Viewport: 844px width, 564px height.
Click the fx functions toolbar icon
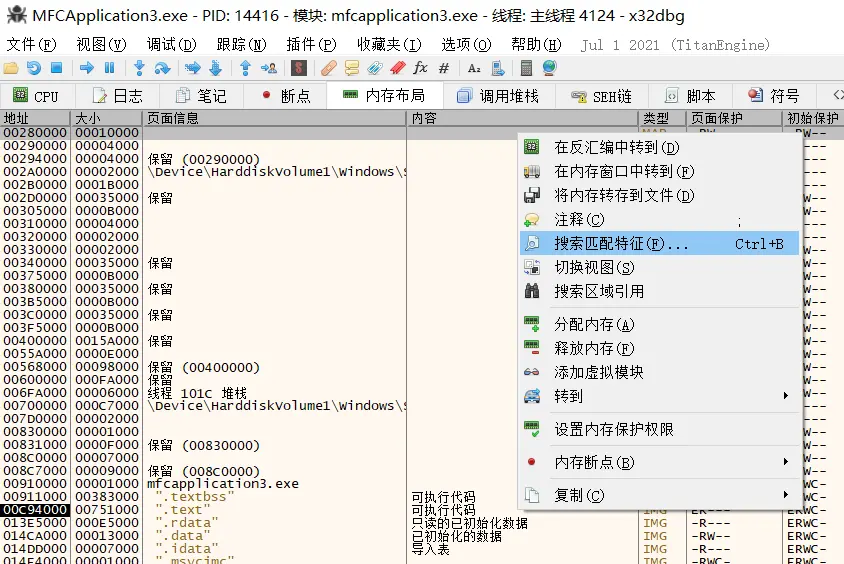[420, 68]
